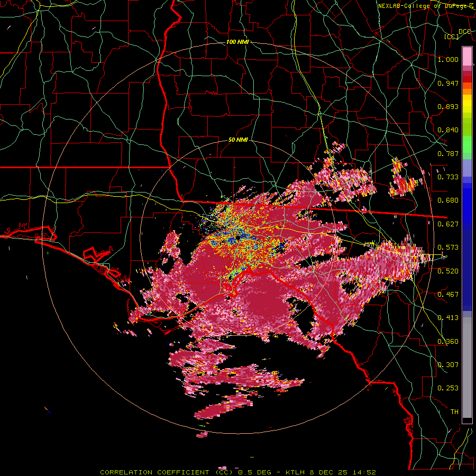The height and width of the screenshot is (476, 476).
Task: Click the "0.413" scale value
Action: tap(448, 318)
